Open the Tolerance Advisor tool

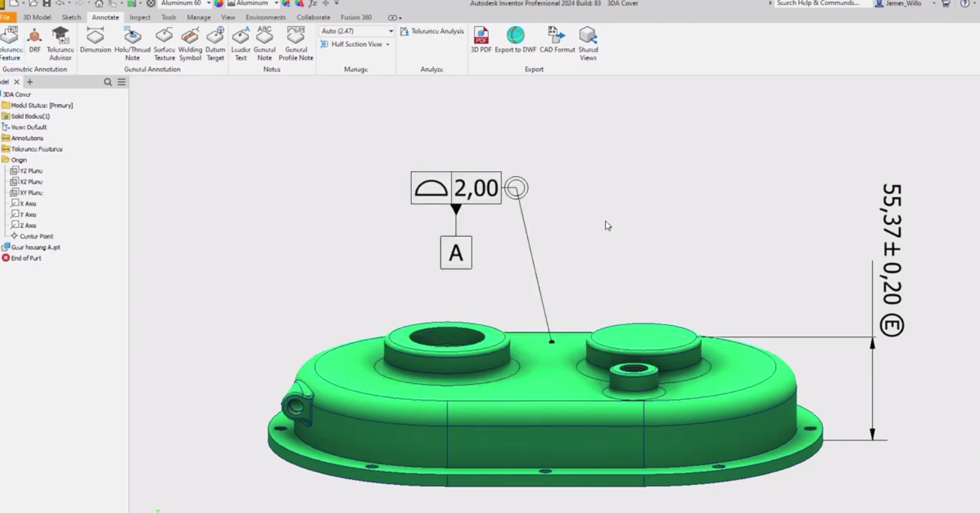coord(60,43)
